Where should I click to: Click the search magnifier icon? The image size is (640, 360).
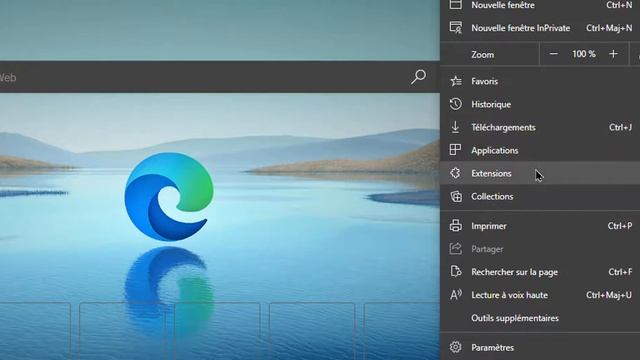(x=418, y=77)
